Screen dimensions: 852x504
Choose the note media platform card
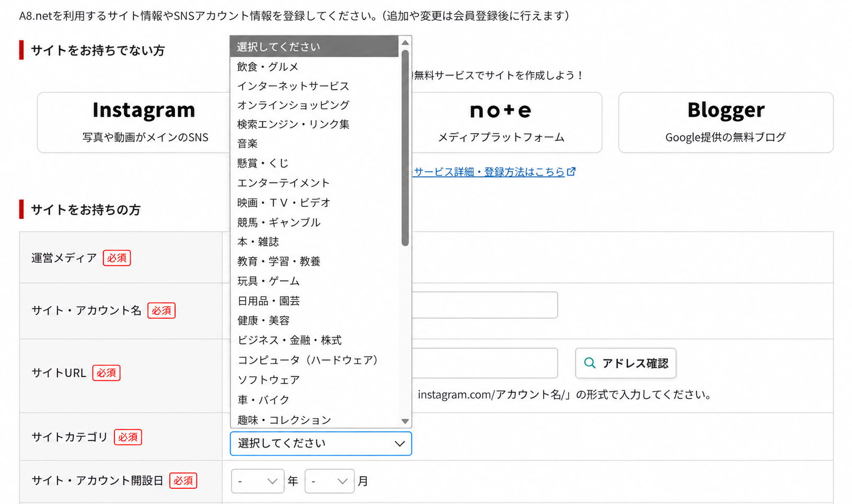click(x=506, y=123)
